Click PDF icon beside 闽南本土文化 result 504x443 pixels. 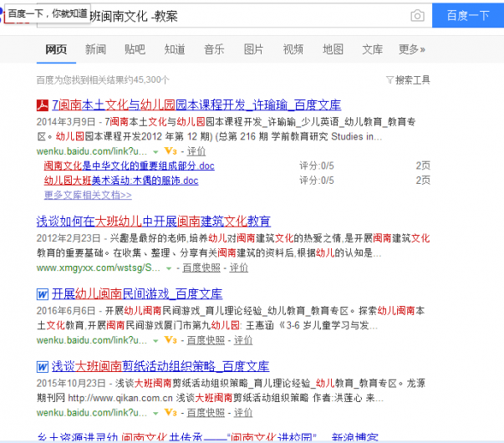pyautogui.click(x=43, y=105)
